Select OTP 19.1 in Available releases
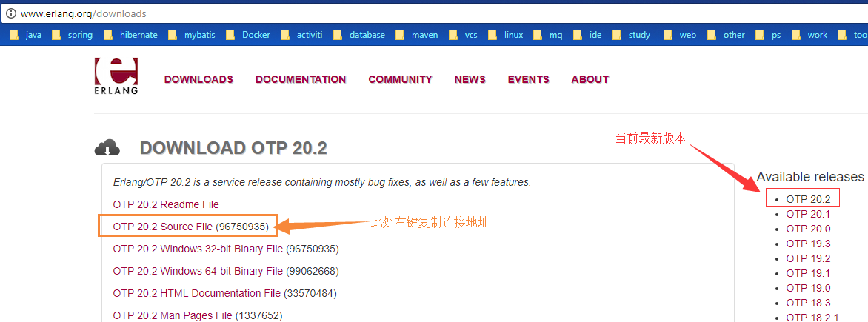 tap(808, 273)
